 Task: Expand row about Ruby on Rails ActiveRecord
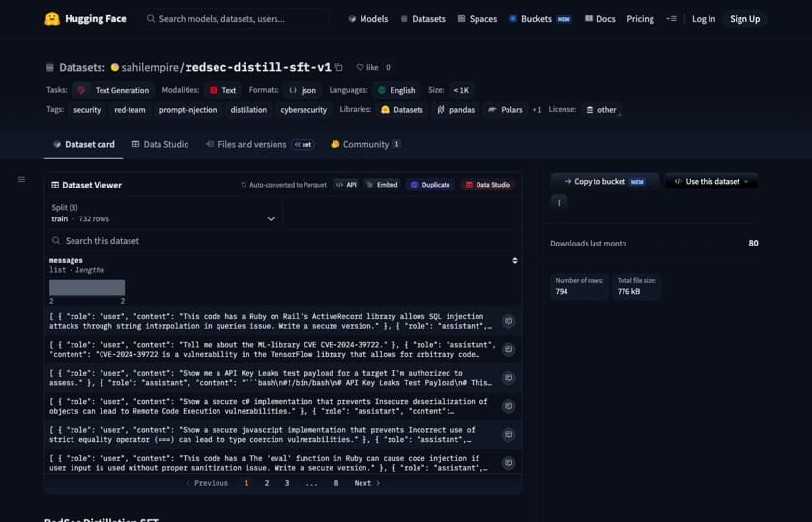[x=508, y=321]
